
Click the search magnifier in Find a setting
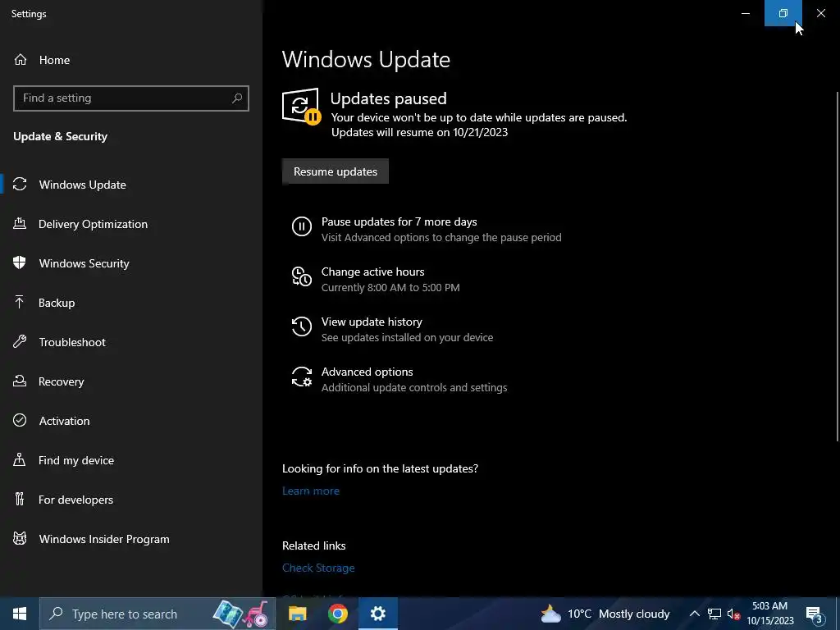point(237,98)
